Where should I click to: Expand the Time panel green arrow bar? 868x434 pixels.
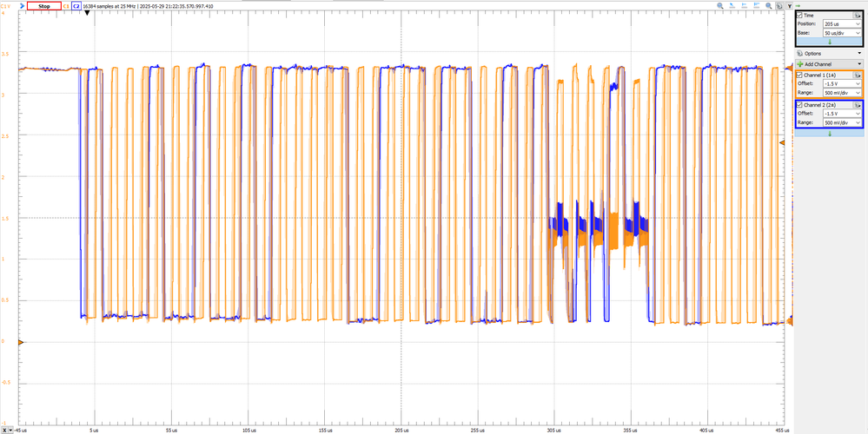829,42
